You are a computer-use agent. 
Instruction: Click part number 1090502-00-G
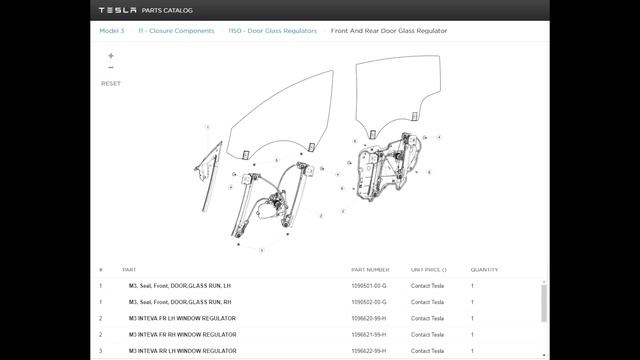point(369,302)
